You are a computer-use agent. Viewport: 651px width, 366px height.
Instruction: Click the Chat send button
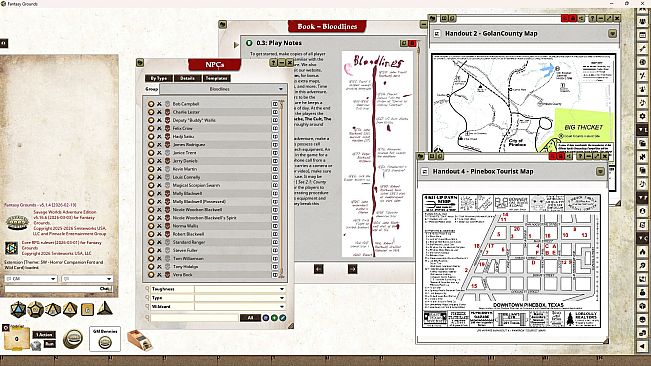click(x=105, y=288)
